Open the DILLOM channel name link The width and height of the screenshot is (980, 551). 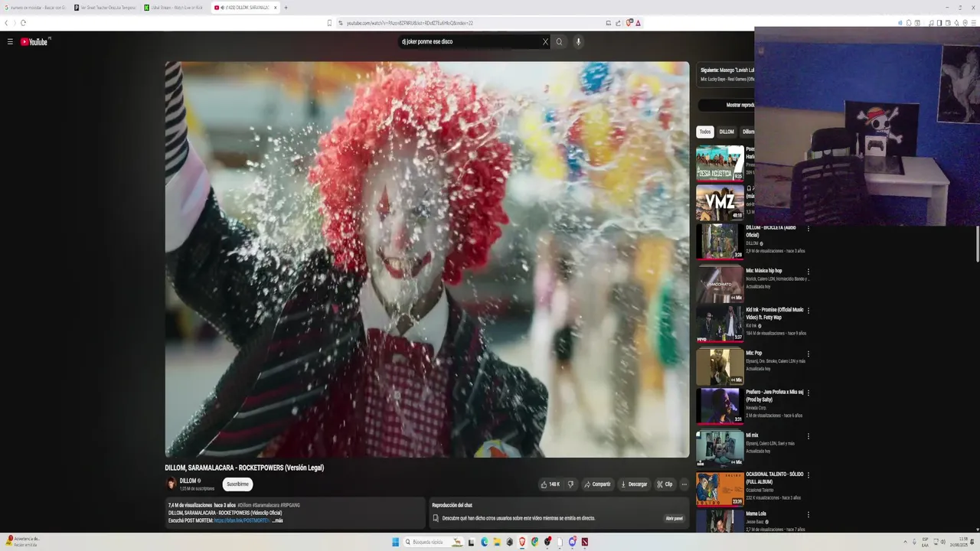[188, 481]
